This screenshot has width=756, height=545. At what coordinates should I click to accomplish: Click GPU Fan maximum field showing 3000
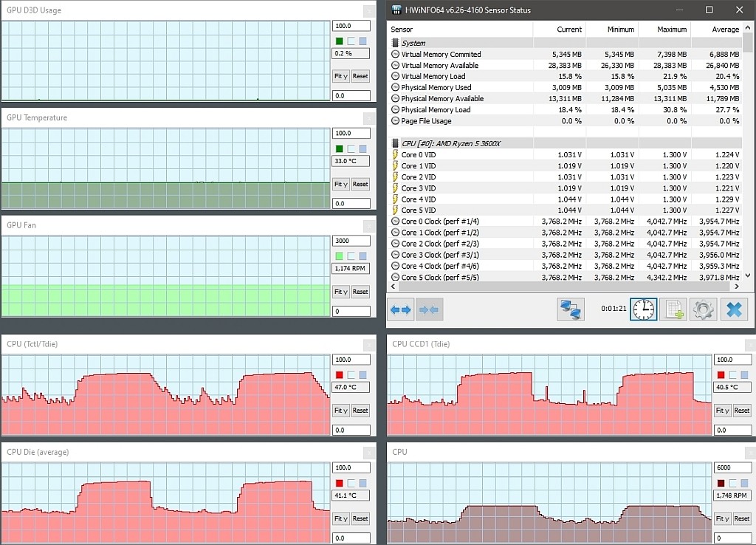click(351, 241)
